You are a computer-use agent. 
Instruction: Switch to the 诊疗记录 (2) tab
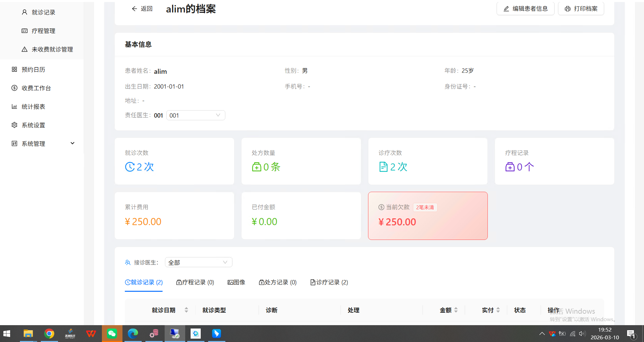click(x=329, y=282)
